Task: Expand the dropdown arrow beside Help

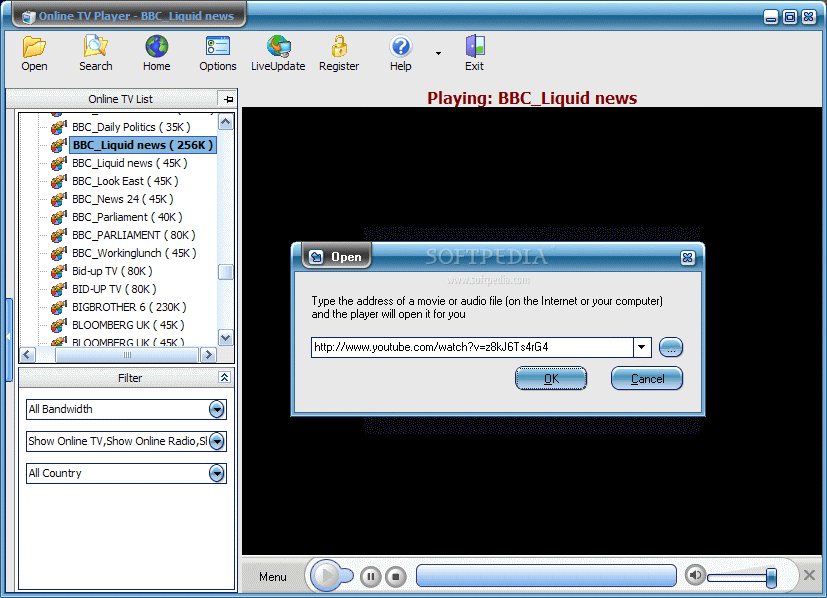Action: click(x=438, y=53)
